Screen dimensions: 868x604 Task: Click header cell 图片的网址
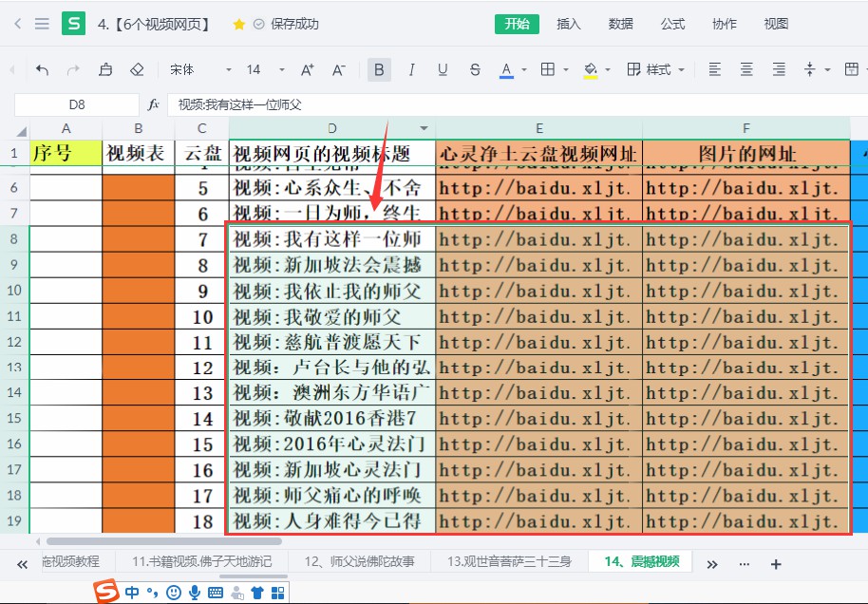pos(746,153)
